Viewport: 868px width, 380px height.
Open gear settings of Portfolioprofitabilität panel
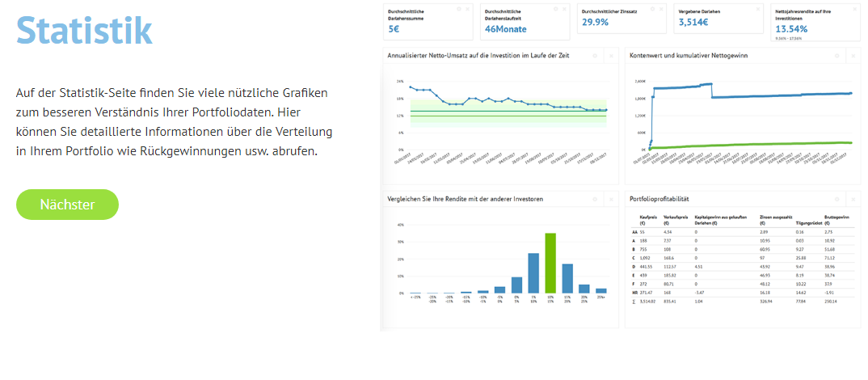[837, 199]
